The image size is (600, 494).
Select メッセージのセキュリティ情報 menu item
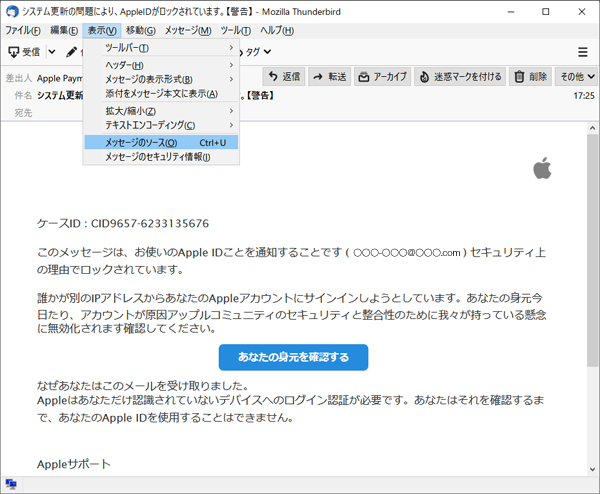[161, 157]
